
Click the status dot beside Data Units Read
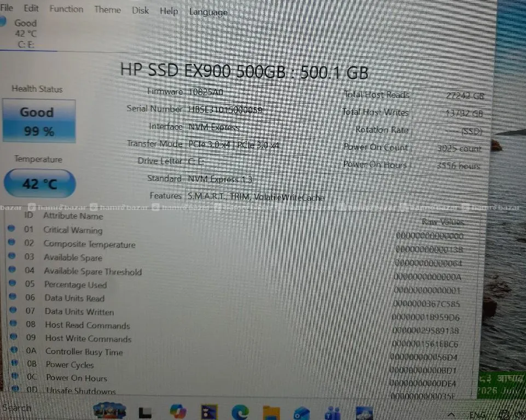point(13,296)
